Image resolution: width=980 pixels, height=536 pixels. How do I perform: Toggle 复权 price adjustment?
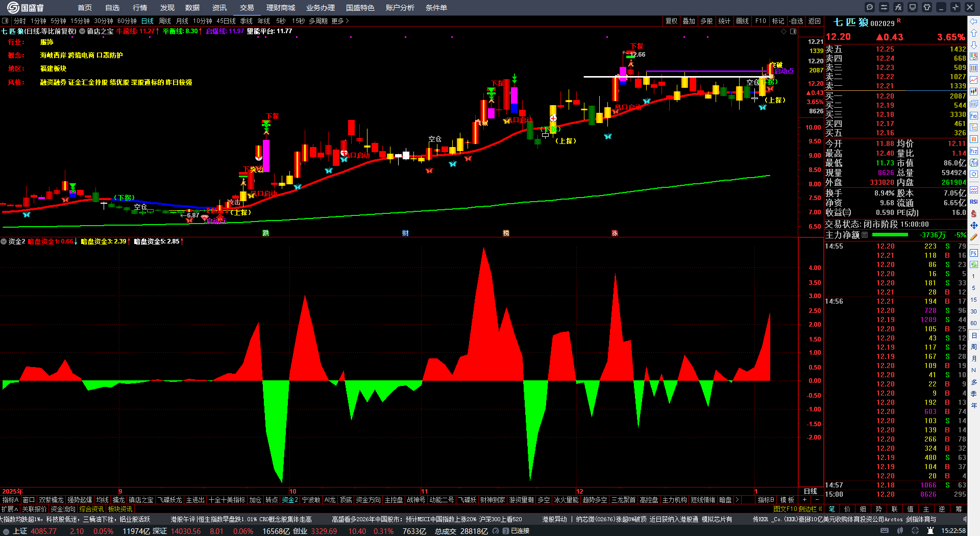(x=672, y=21)
